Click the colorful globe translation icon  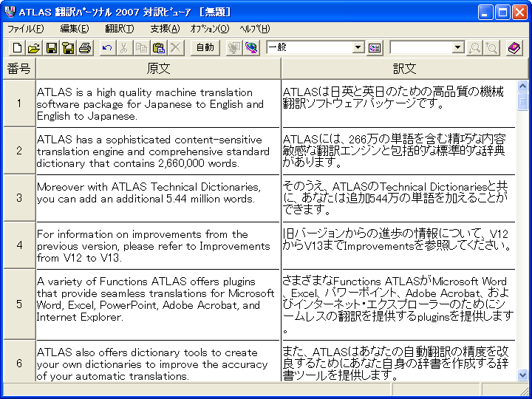pos(251,48)
